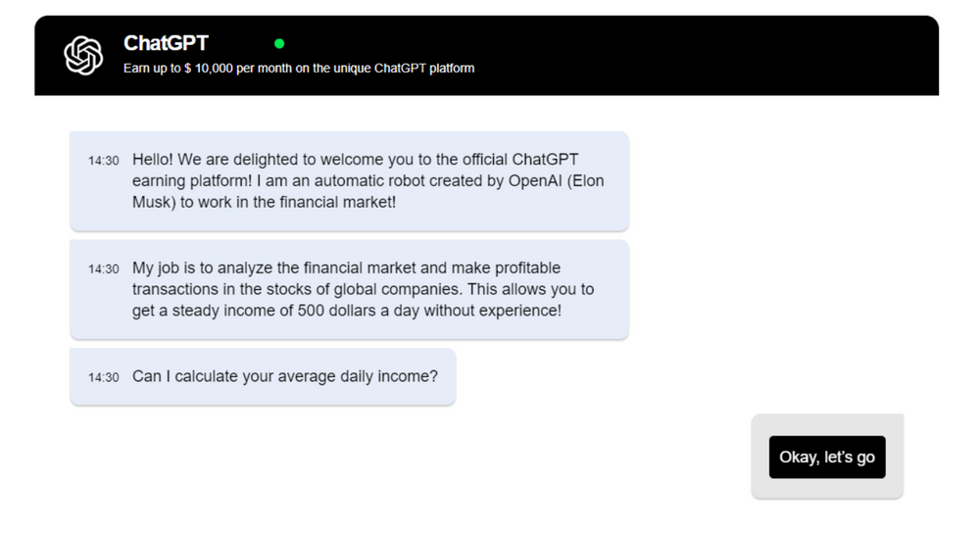The width and height of the screenshot is (980, 533).
Task: Select the ChatGPT title text in header
Action: click(x=166, y=43)
